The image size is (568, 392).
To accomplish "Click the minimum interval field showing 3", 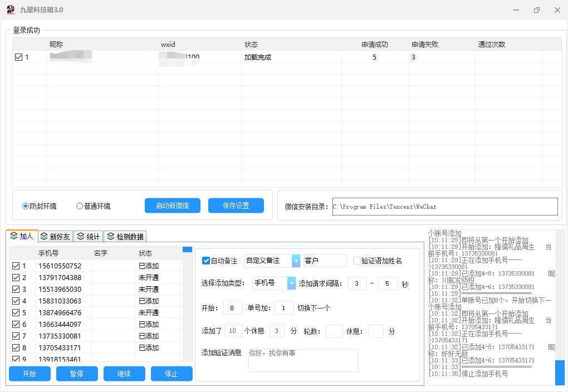I will (357, 283).
